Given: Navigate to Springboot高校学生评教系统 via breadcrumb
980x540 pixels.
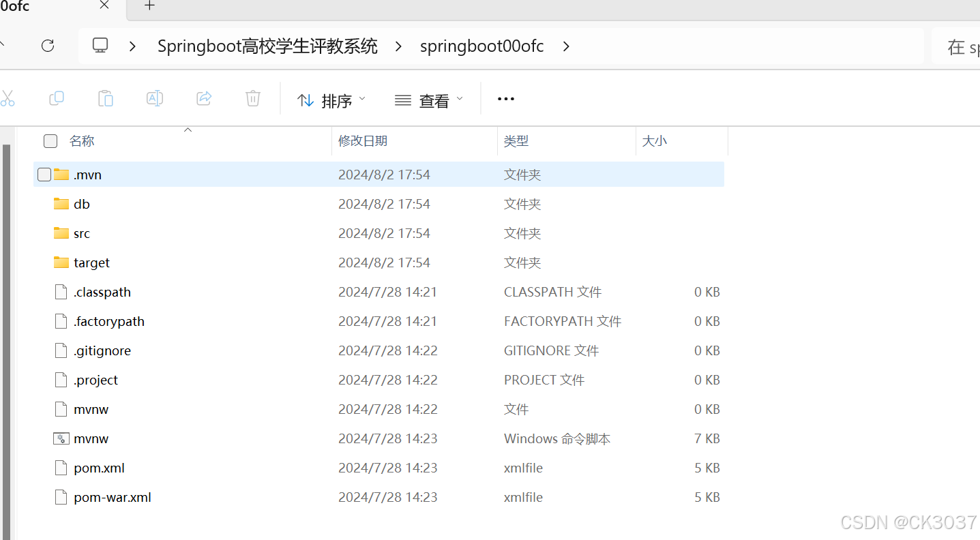Looking at the screenshot, I should pyautogui.click(x=267, y=46).
